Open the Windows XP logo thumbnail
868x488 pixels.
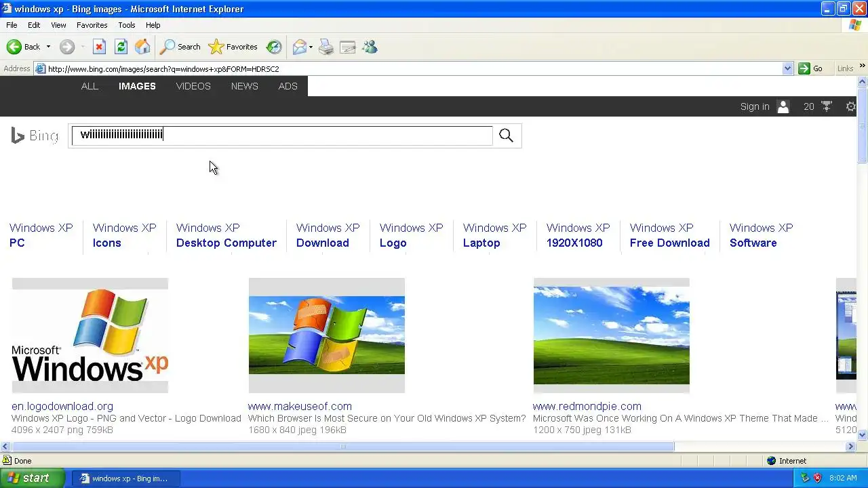point(90,335)
